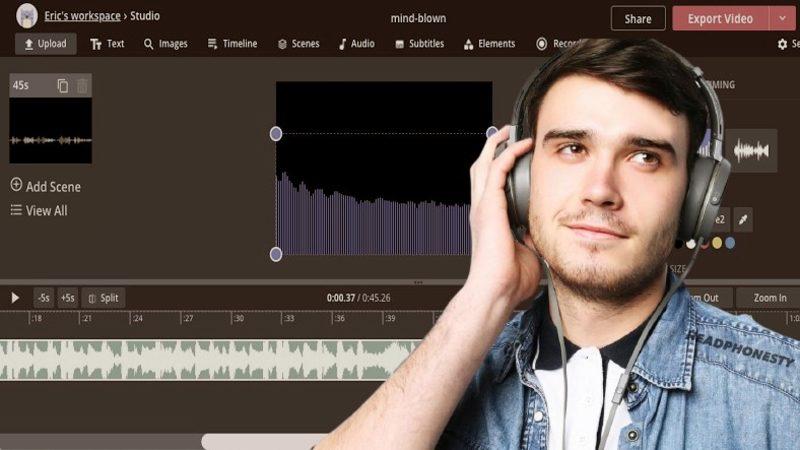
Task: Click the :21 timeline ruler mark
Action: point(87,318)
